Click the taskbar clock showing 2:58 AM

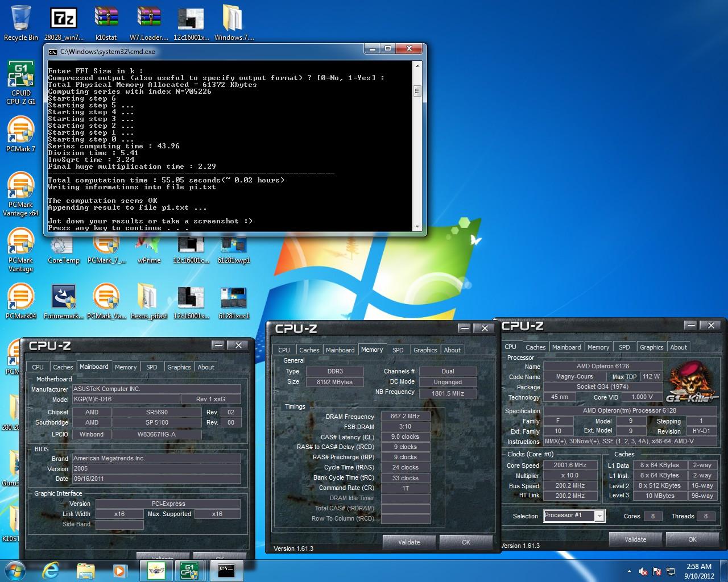point(699,571)
